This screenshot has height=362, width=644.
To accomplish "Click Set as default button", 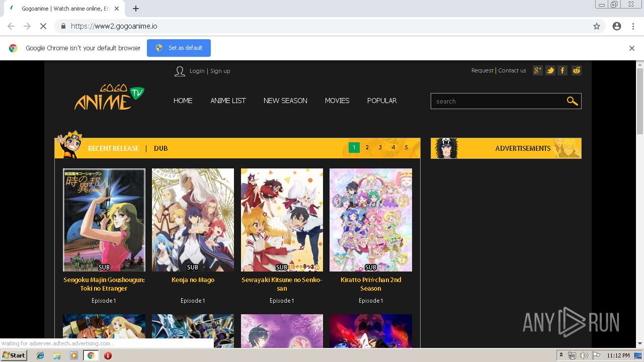I will [x=179, y=48].
